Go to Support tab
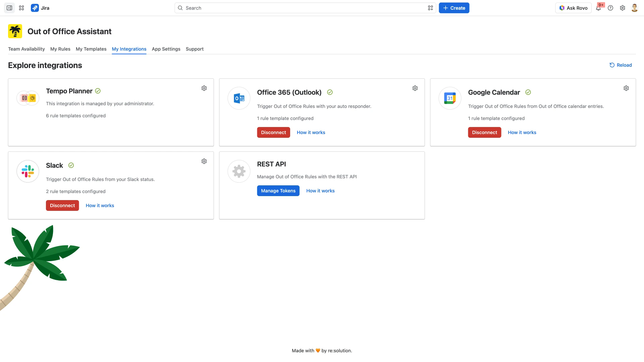The height and width of the screenshot is (362, 644). (x=195, y=49)
